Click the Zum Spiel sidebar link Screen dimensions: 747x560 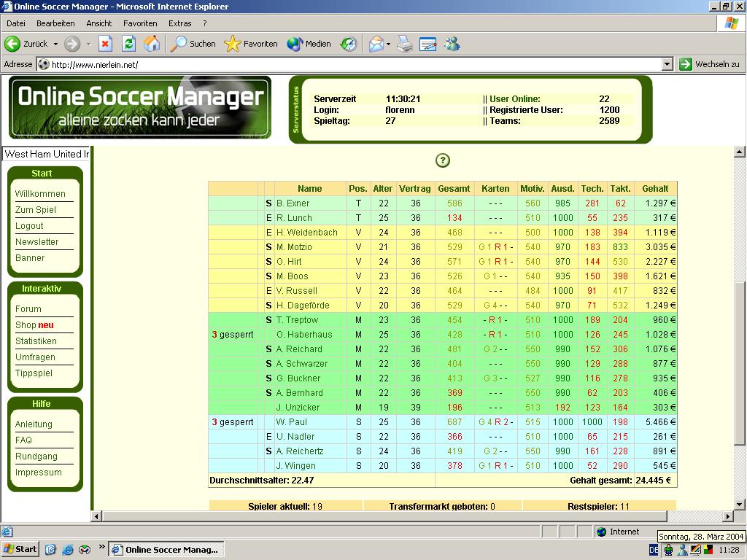point(36,210)
